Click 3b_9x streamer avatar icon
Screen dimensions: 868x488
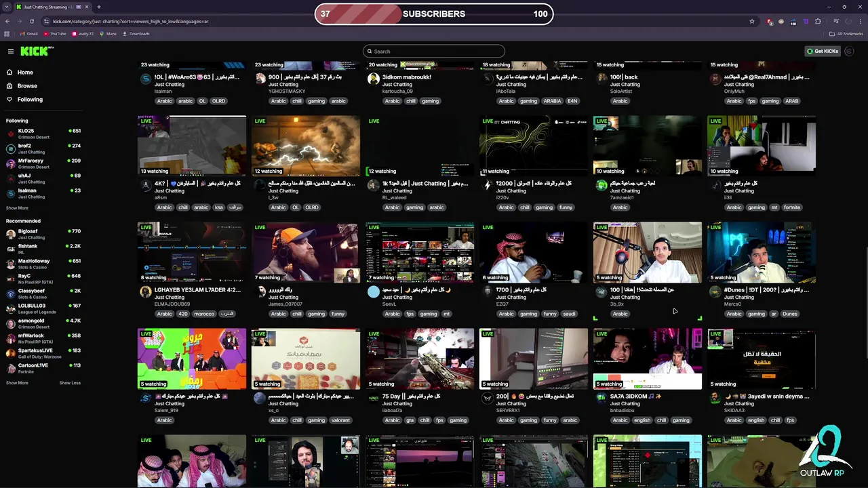(x=601, y=291)
